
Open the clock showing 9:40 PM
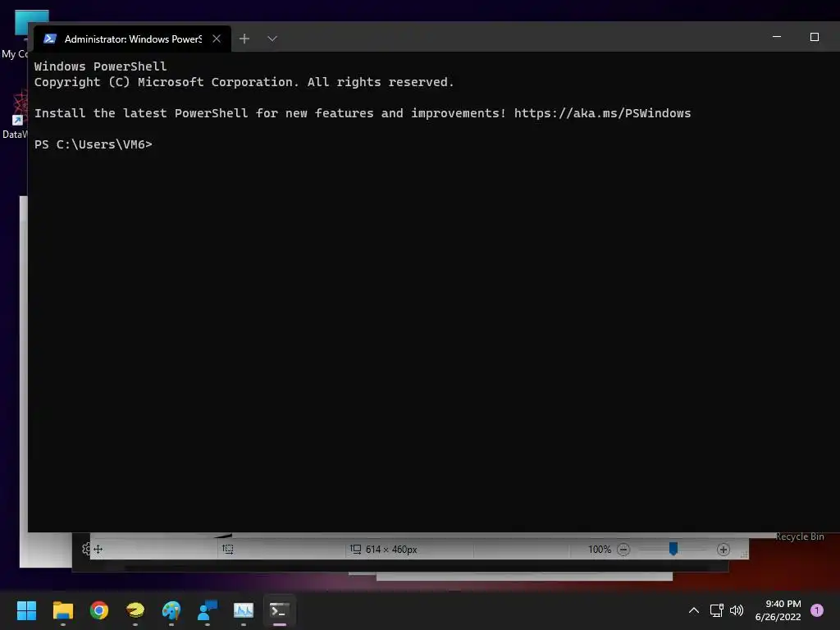tap(778, 610)
